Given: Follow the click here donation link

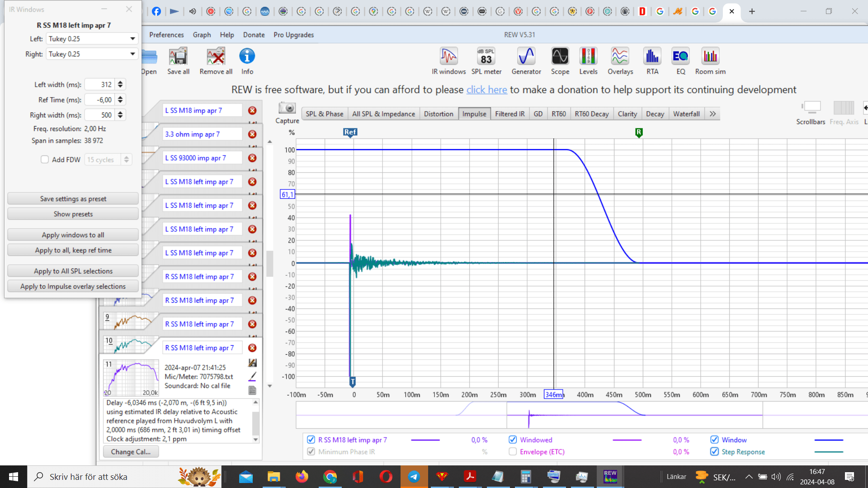Looking at the screenshot, I should (x=486, y=89).
